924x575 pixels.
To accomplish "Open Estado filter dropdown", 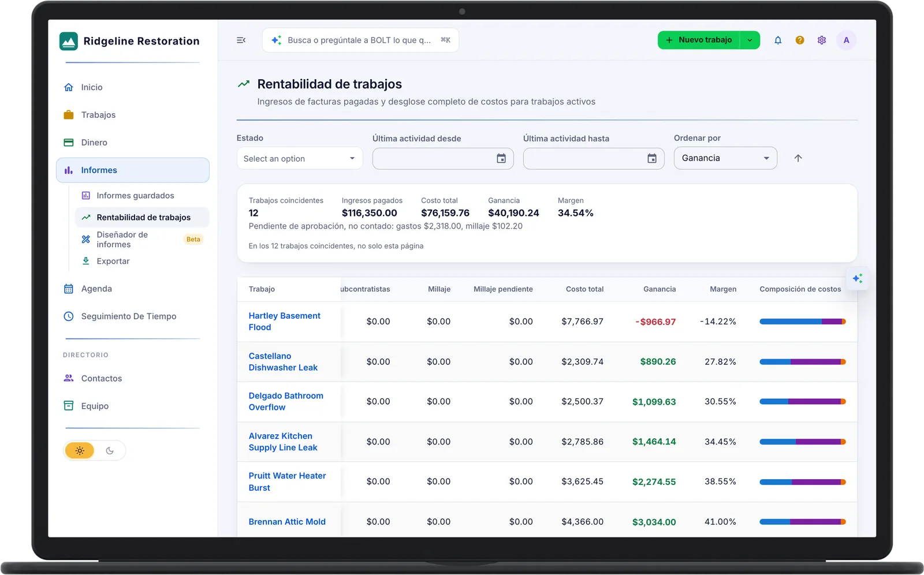I will [300, 159].
